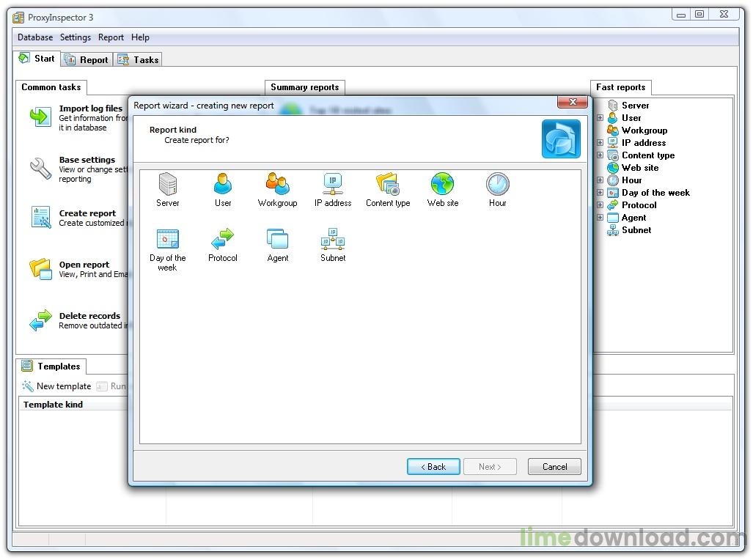This screenshot has width=753, height=560.
Task: Select the Fast reports tab
Action: pos(620,87)
